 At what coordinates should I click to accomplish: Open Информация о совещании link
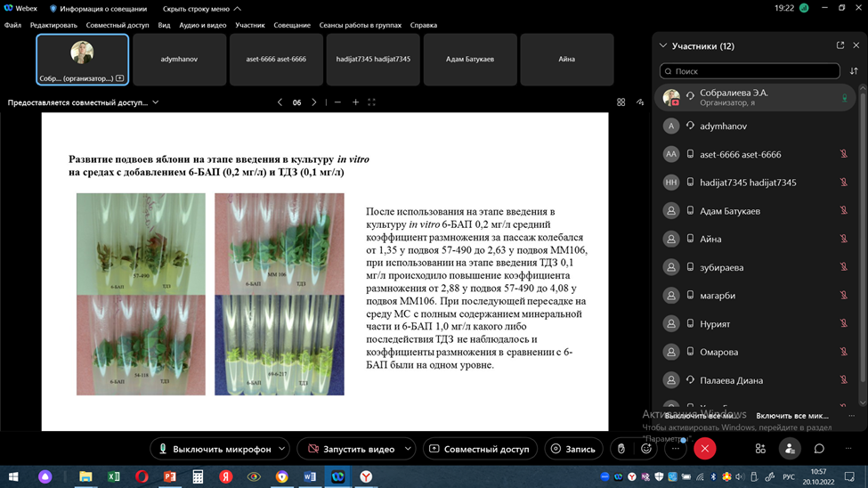[98, 9]
